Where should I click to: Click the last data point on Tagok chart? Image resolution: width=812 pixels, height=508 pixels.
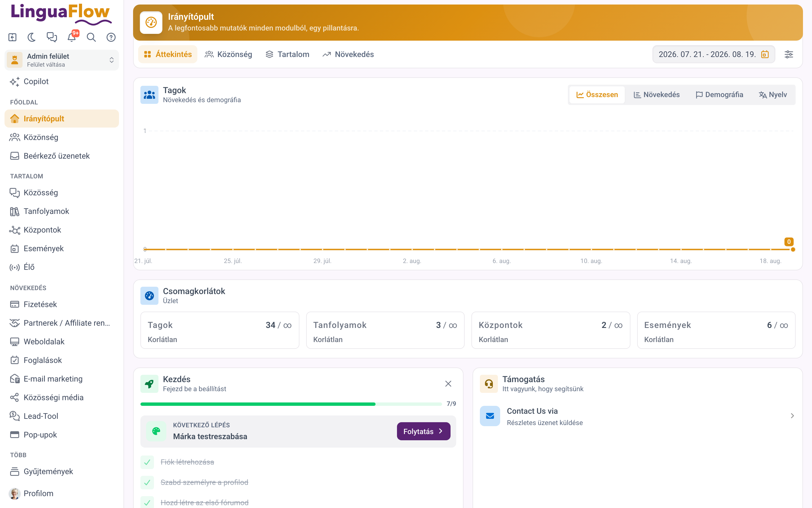point(793,250)
